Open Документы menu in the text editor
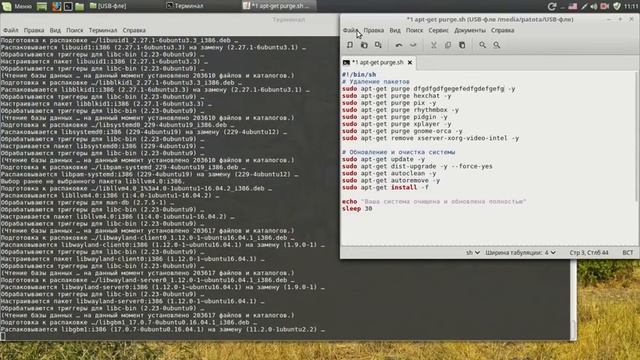The width and height of the screenshot is (640, 360). coord(470,30)
